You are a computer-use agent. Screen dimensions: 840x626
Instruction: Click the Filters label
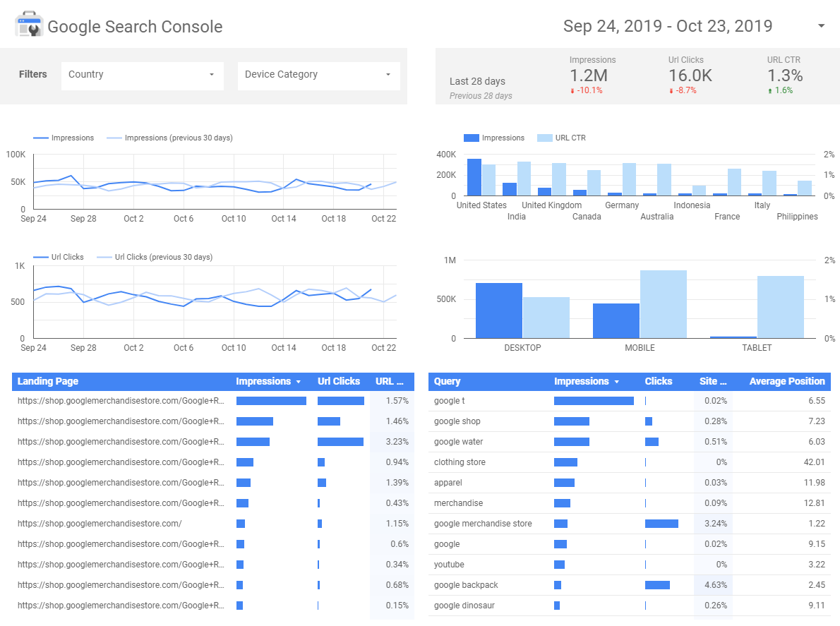(32, 74)
